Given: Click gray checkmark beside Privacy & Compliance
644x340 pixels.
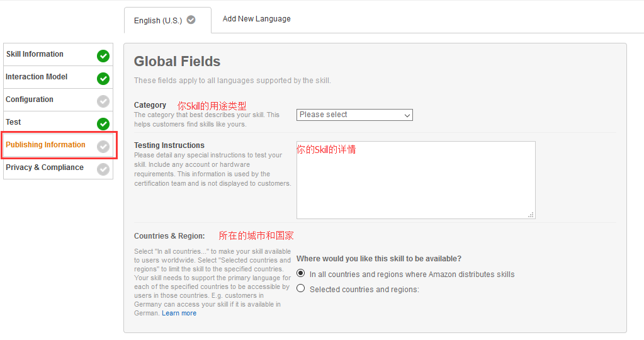Looking at the screenshot, I should click(103, 169).
